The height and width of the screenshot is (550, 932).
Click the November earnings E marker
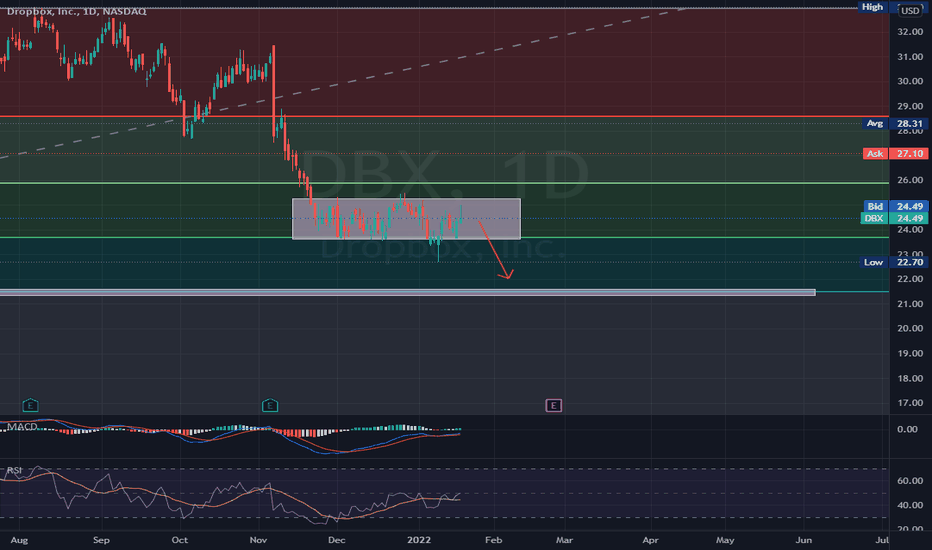270,406
